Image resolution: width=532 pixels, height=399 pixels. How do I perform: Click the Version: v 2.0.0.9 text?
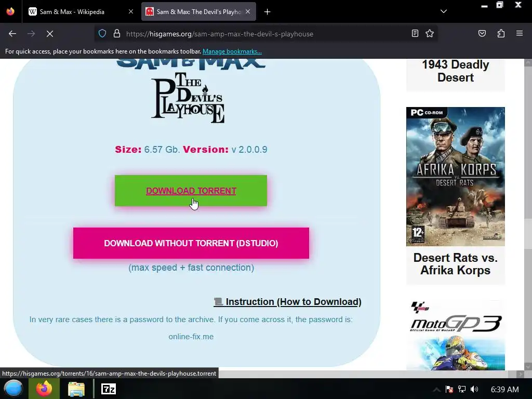225,150
